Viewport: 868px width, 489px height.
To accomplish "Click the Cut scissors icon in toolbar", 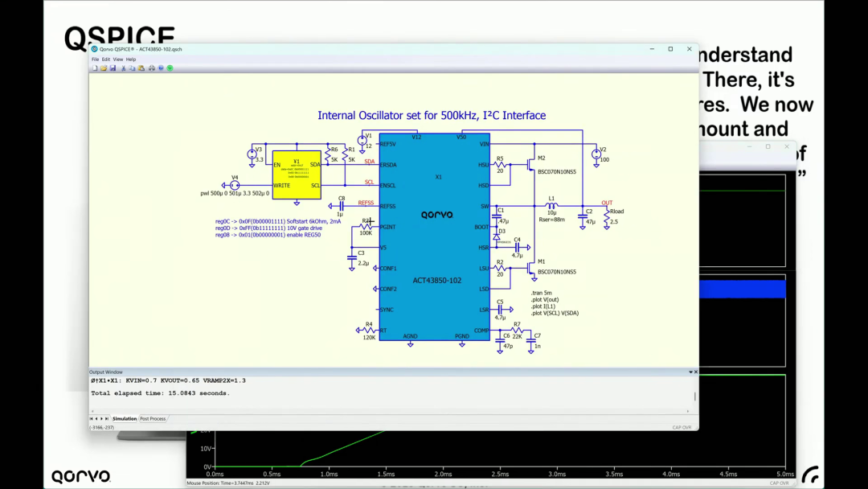I will 124,68.
